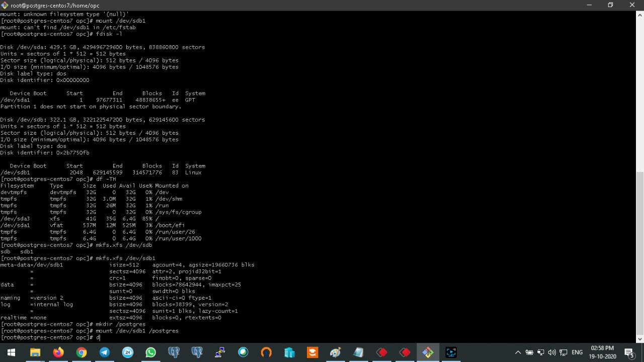Click the 'fdisk -l' command text
This screenshot has height=362, width=644.
pyautogui.click(x=109, y=34)
